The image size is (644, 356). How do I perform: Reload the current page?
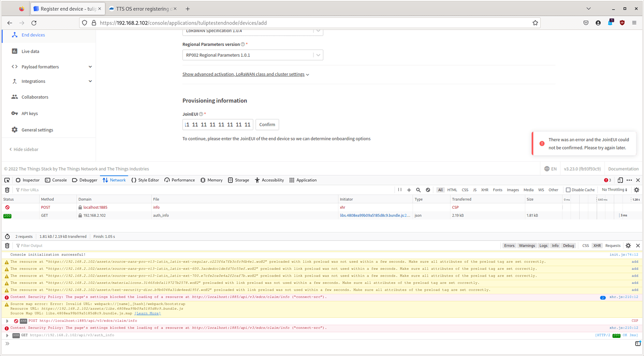(x=34, y=23)
